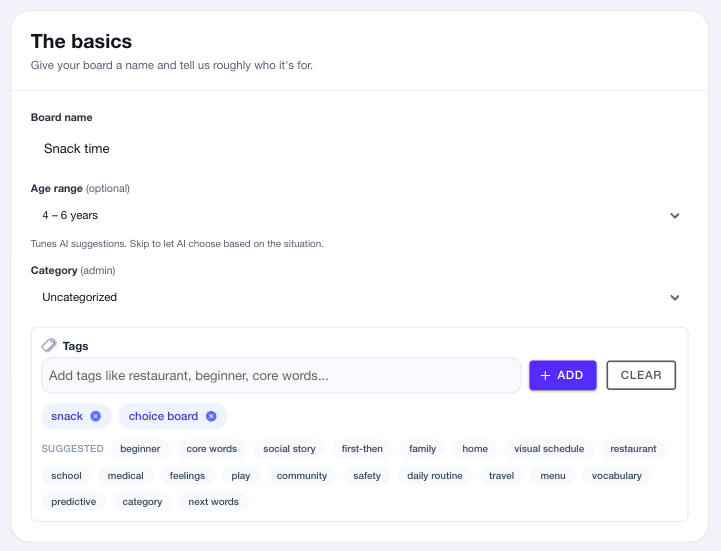Click the choice board tag chip label
The image size is (721, 551).
pyautogui.click(x=163, y=416)
